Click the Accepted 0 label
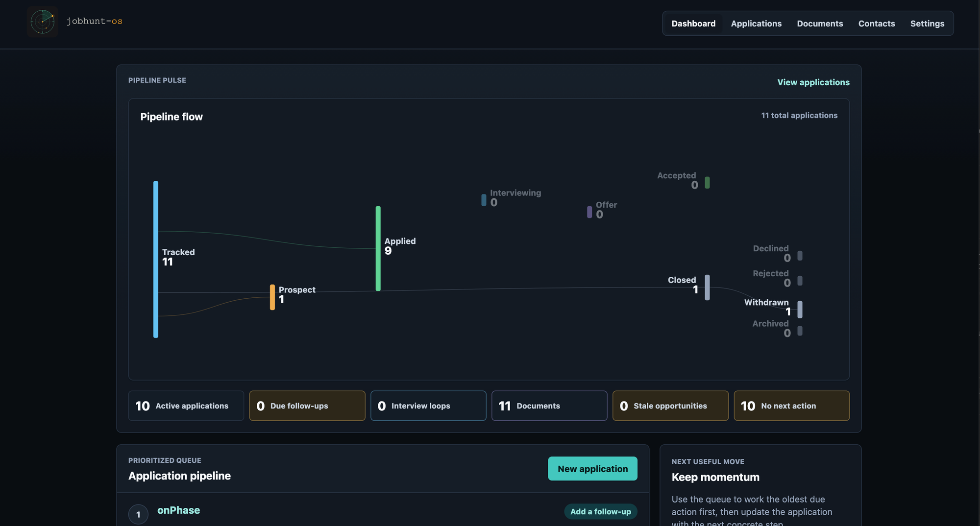This screenshot has height=526, width=980. pyautogui.click(x=677, y=180)
